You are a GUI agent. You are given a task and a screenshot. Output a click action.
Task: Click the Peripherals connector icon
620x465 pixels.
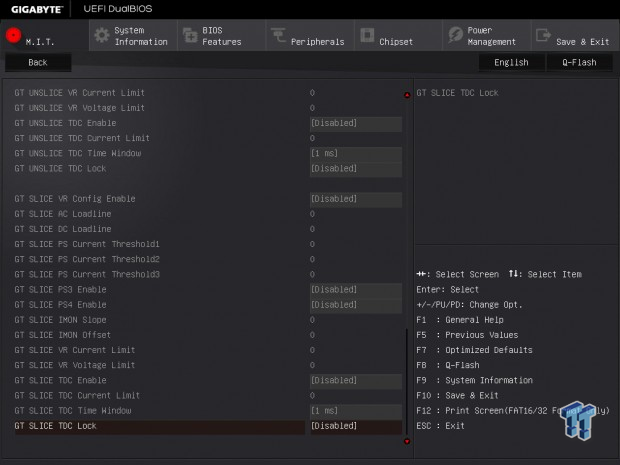[278, 35]
